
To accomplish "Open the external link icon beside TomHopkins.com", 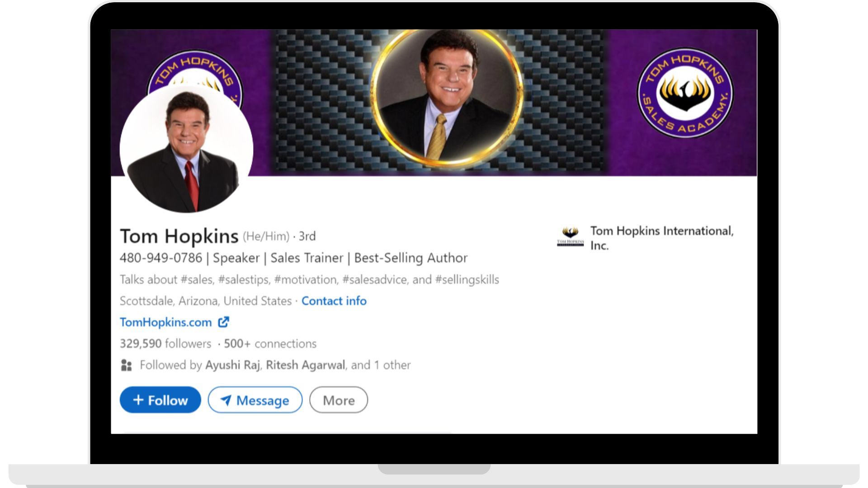I will pos(223,322).
